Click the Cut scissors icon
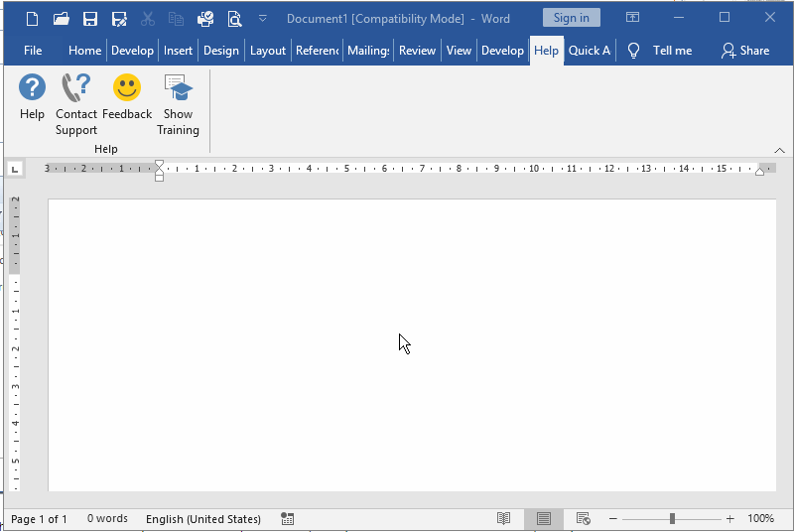This screenshot has width=794, height=532. click(147, 19)
